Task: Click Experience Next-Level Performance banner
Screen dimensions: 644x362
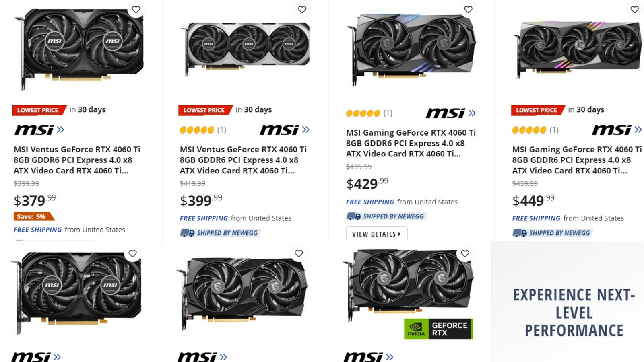Action: 574,313
